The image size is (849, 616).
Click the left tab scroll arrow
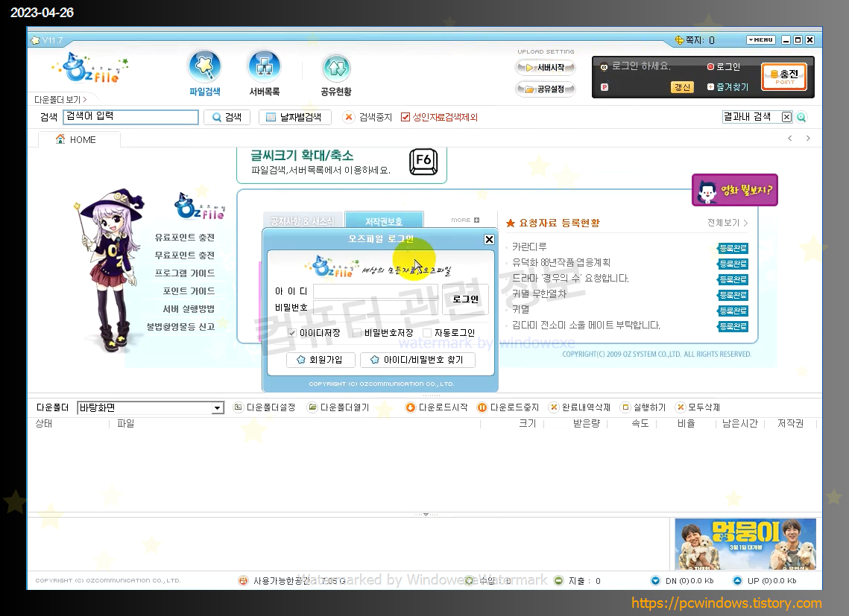[790, 138]
